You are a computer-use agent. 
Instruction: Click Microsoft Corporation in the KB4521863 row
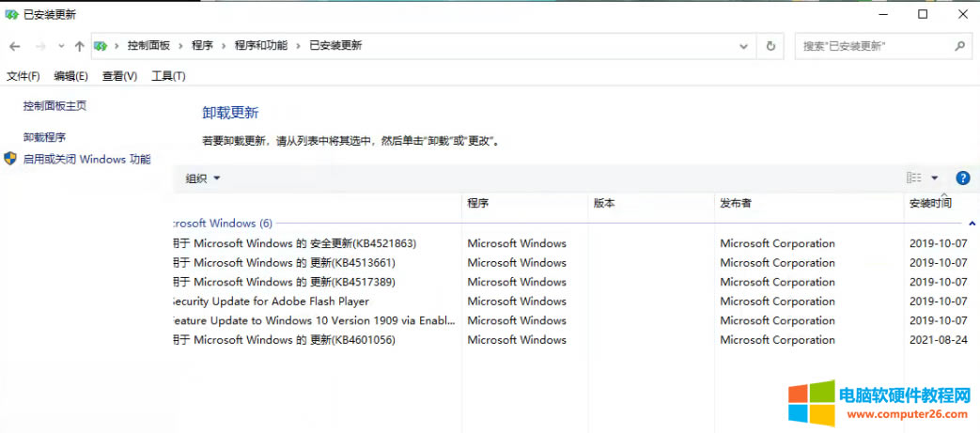point(777,243)
